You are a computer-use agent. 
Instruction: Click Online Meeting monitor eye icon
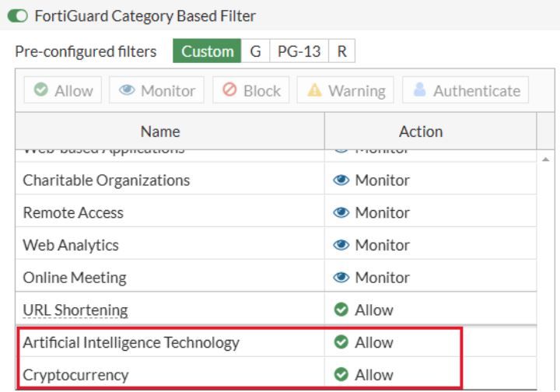point(341,278)
